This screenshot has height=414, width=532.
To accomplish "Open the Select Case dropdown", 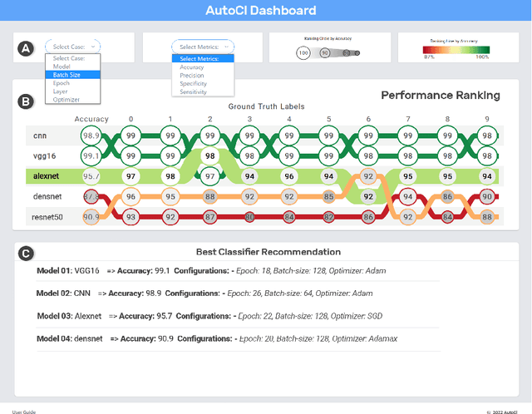I will pos(72,47).
